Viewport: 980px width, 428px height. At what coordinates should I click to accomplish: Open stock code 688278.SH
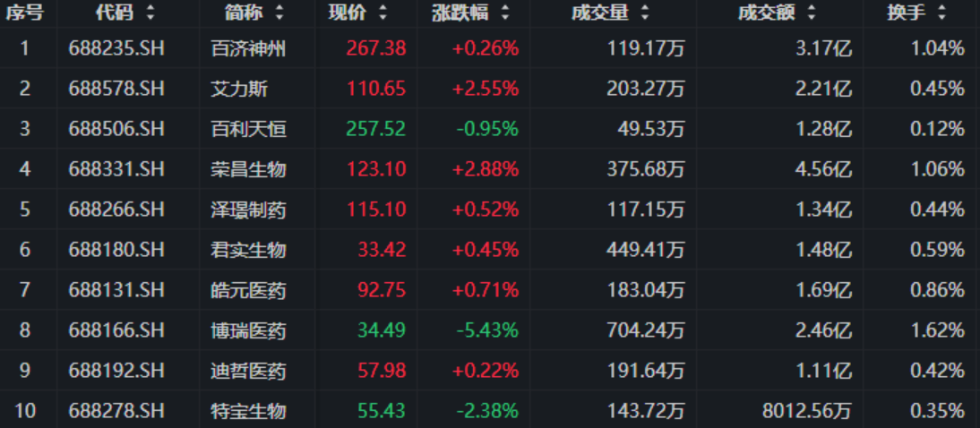(116, 410)
